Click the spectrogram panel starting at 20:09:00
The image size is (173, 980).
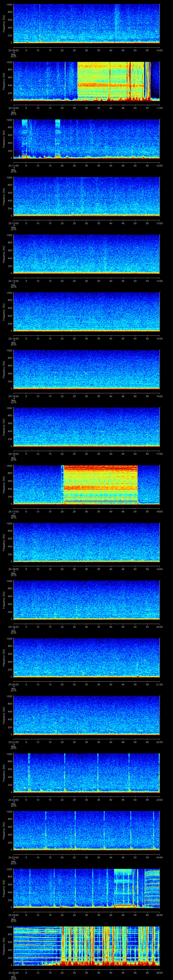tap(86, 24)
